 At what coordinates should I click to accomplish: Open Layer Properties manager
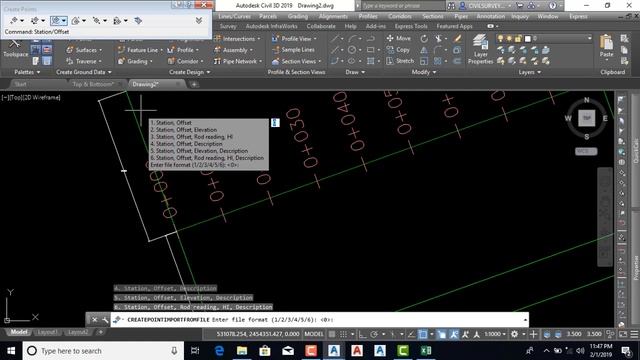480,49
